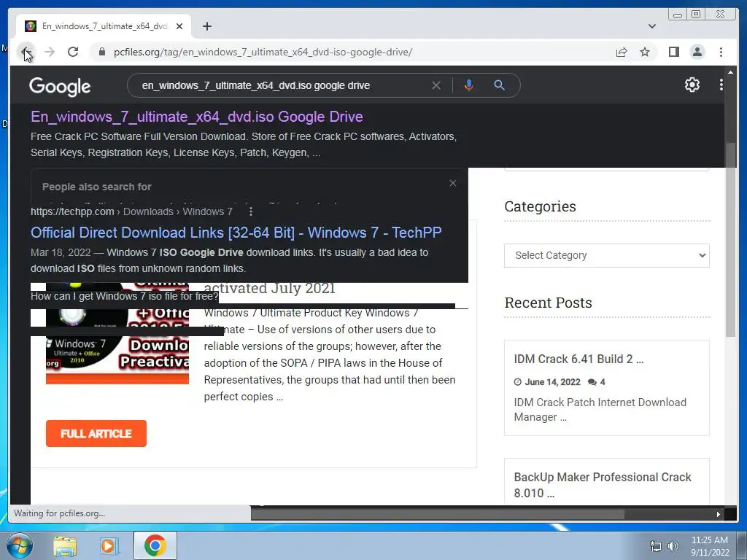Click the horizontal scrollbar right arrow

click(x=719, y=514)
